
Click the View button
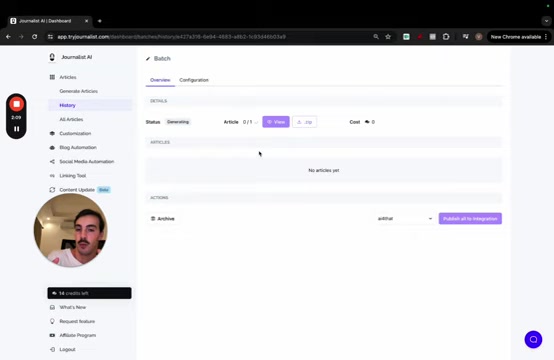276,122
